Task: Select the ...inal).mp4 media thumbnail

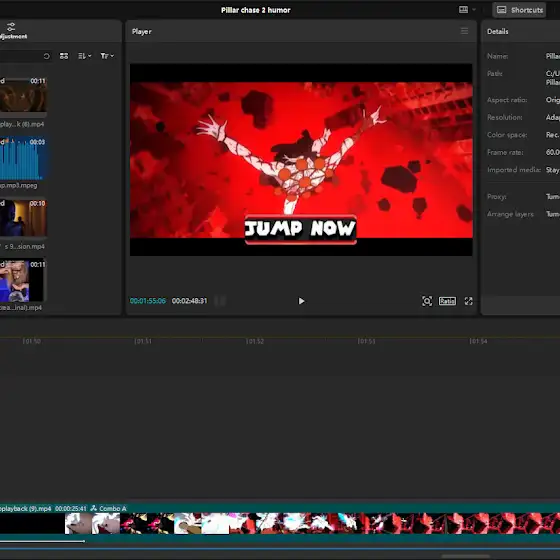Action: pos(22,281)
